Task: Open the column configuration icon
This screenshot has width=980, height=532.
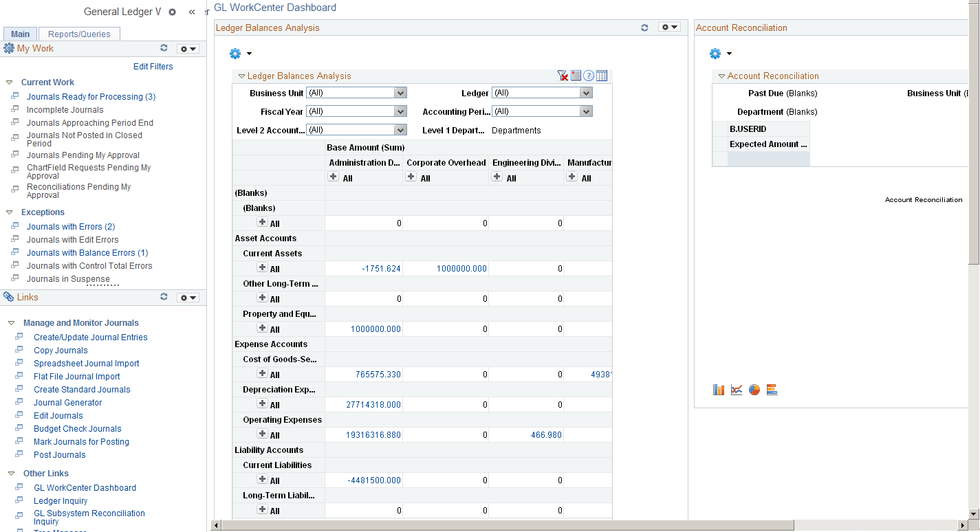Action: (x=602, y=76)
